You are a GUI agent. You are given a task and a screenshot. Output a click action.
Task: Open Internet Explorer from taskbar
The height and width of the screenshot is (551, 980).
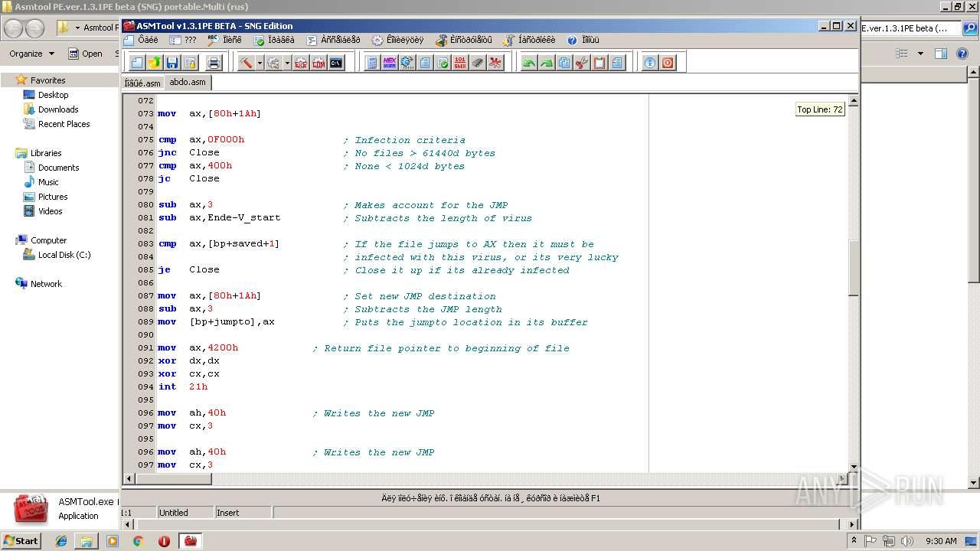coord(61,541)
